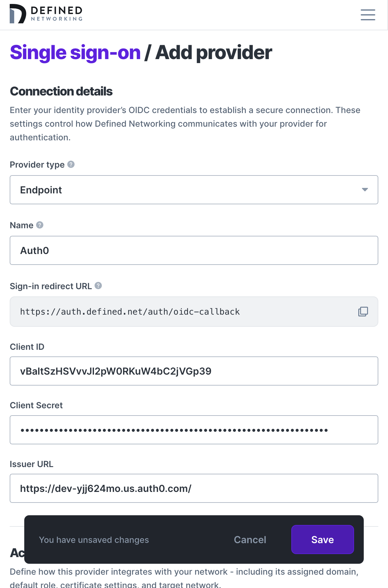Select the Name field containing Auth0

pos(194,250)
